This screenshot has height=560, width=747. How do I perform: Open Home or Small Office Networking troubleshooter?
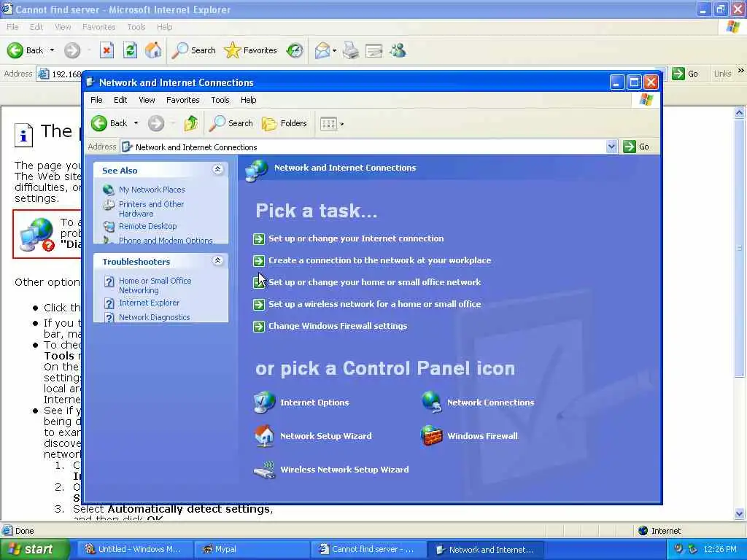point(155,285)
